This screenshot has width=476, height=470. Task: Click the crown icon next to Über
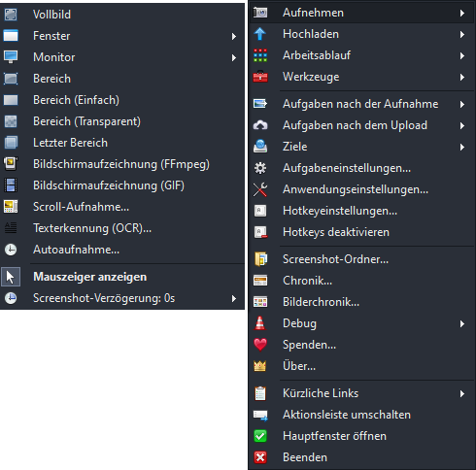(260, 366)
